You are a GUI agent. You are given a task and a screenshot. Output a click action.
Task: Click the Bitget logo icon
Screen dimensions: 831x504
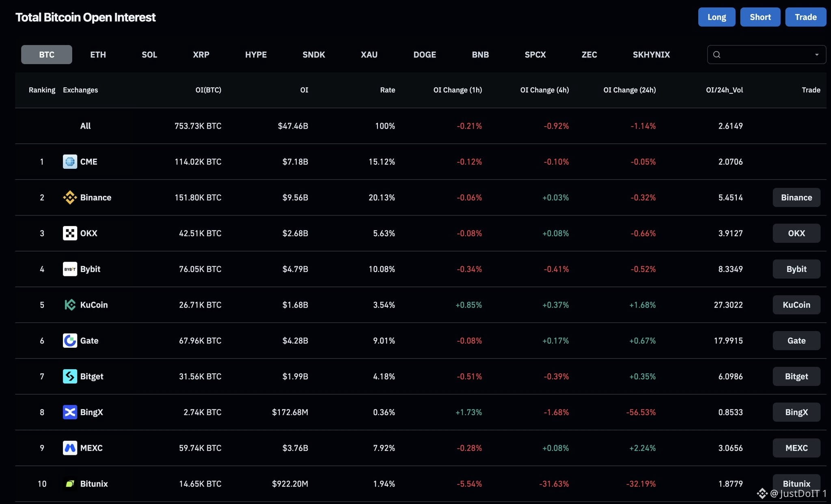(x=70, y=376)
